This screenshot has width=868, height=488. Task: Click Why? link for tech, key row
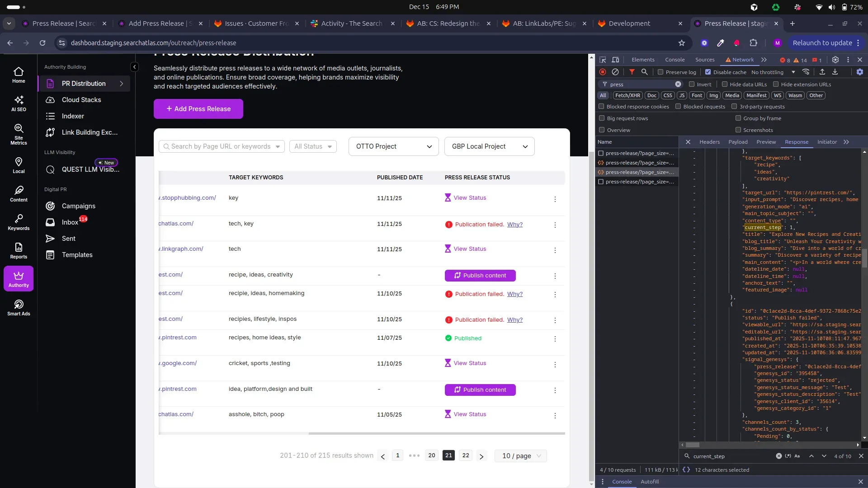(514, 225)
